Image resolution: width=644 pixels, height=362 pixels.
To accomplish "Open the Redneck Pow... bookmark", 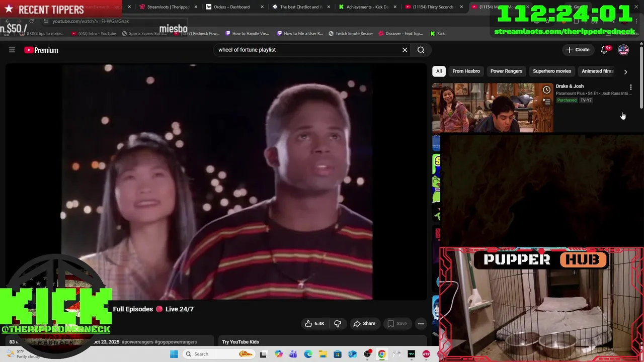I will (x=196, y=33).
